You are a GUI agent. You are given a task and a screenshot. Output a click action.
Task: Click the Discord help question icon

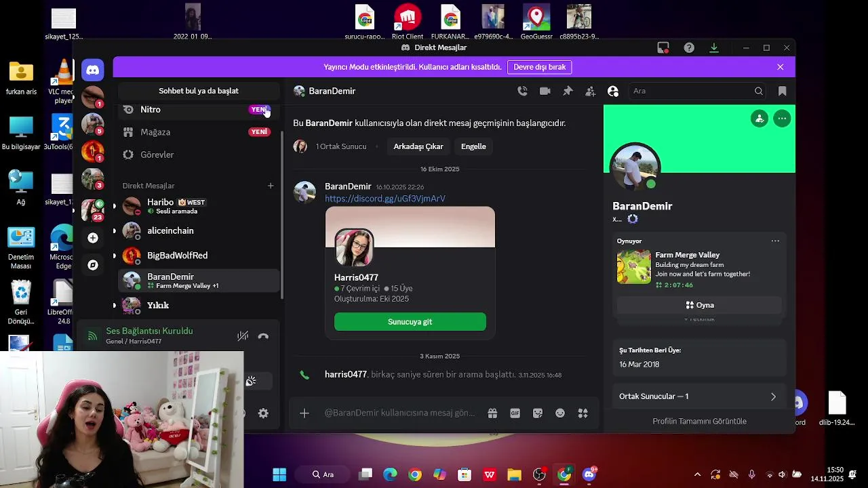(x=689, y=47)
